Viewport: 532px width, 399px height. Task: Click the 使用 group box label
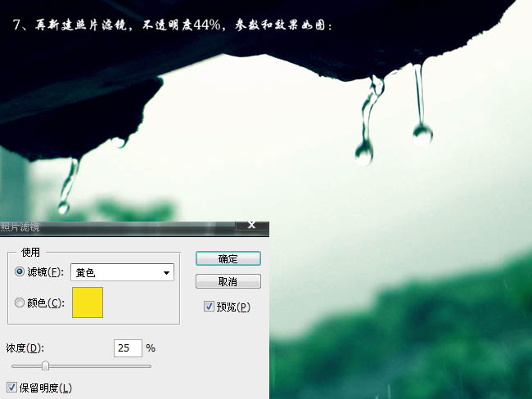(x=30, y=253)
